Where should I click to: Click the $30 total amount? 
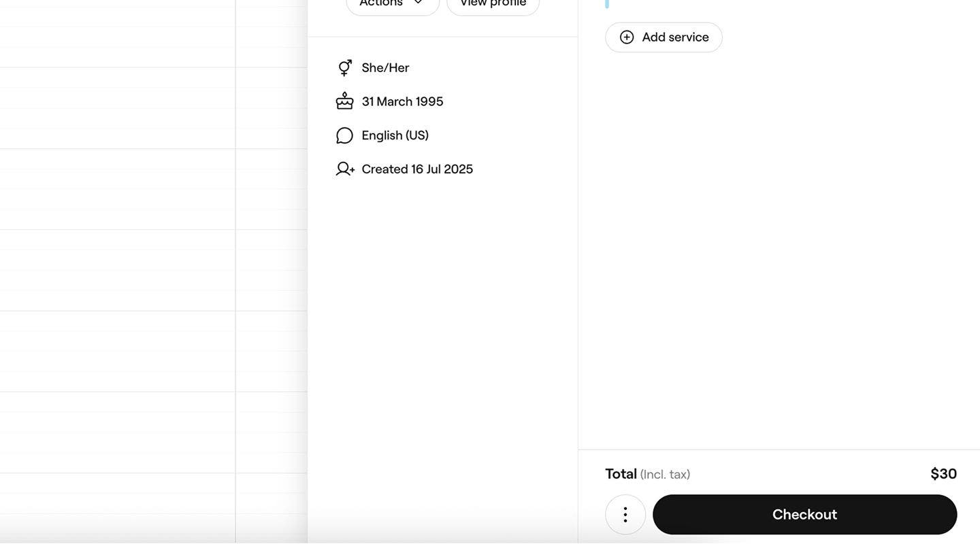click(x=943, y=474)
